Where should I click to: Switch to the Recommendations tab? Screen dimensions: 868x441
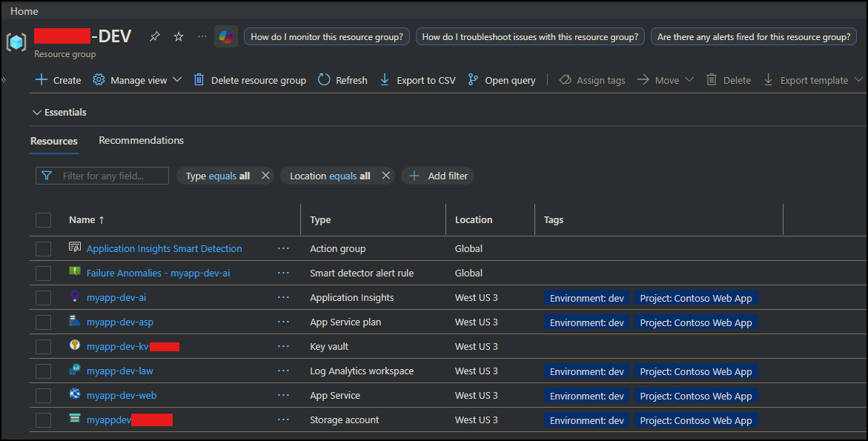tap(141, 140)
